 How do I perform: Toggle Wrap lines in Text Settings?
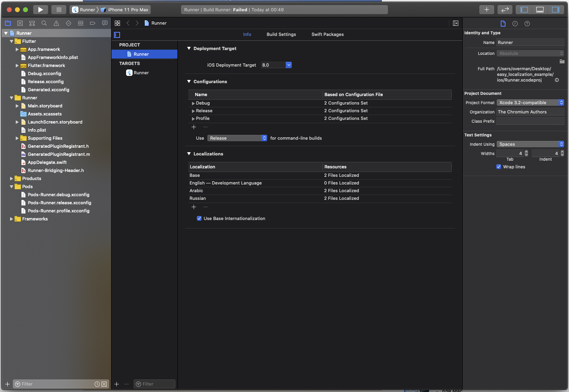(499, 167)
